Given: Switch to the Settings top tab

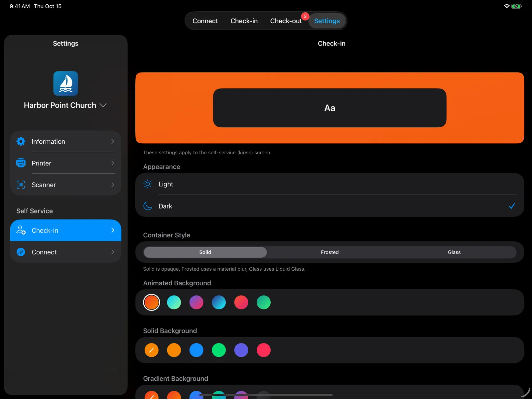Looking at the screenshot, I should 327,21.
